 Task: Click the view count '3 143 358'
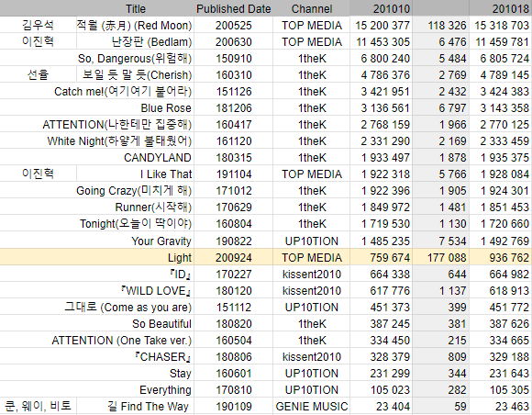pos(504,108)
